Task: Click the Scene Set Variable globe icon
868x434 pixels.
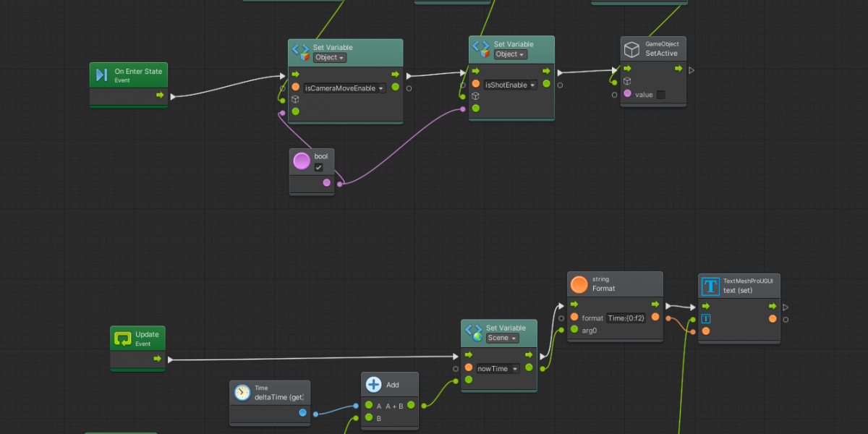Action: pos(473,333)
